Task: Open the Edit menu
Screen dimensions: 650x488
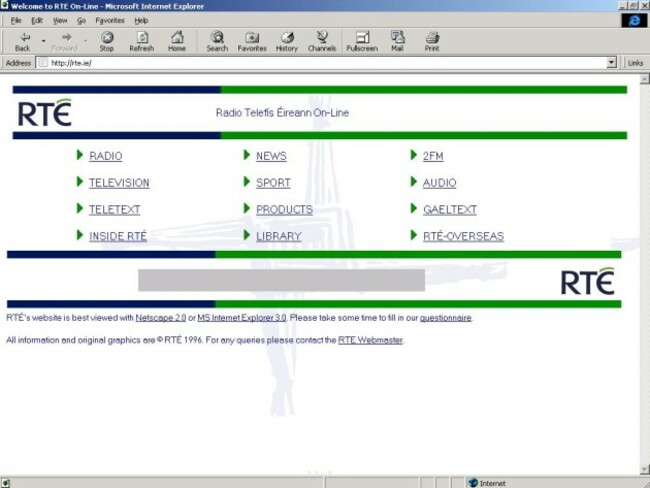Action: coord(37,21)
